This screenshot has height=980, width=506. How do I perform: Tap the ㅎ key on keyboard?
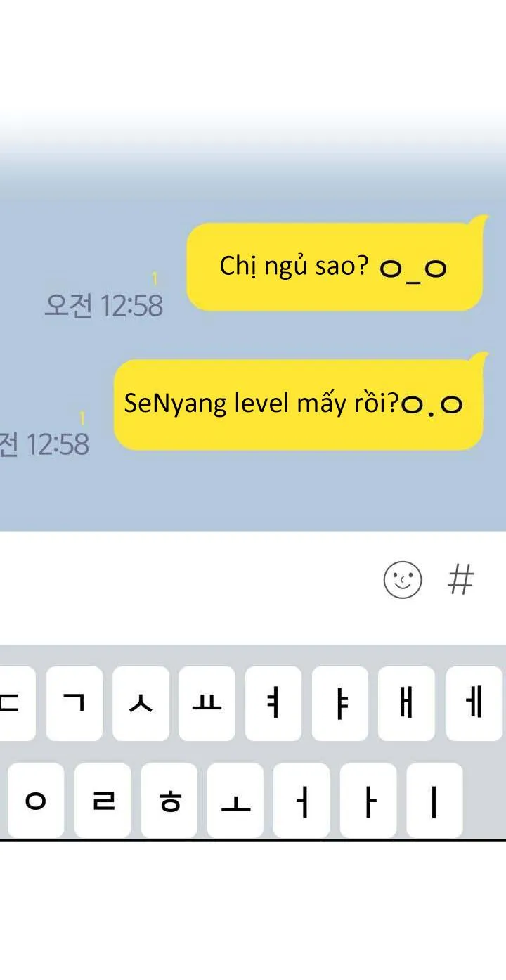click(169, 801)
